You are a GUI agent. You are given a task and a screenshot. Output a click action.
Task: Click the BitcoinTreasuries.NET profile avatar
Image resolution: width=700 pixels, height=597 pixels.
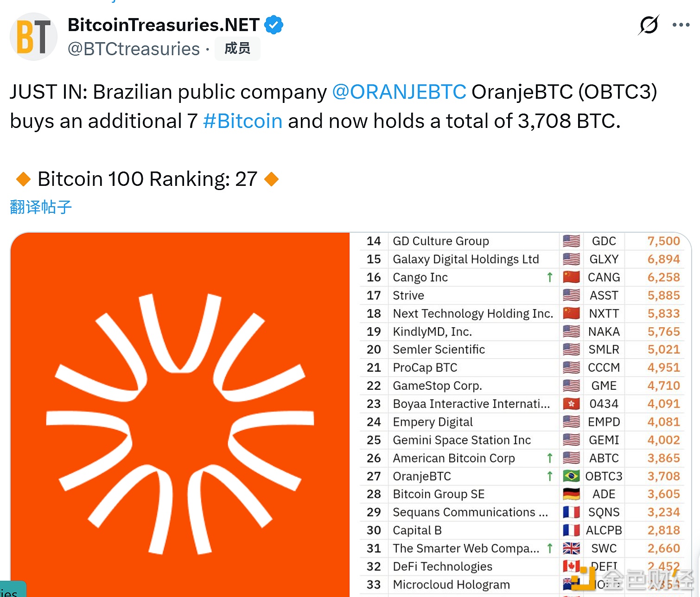coord(33,37)
